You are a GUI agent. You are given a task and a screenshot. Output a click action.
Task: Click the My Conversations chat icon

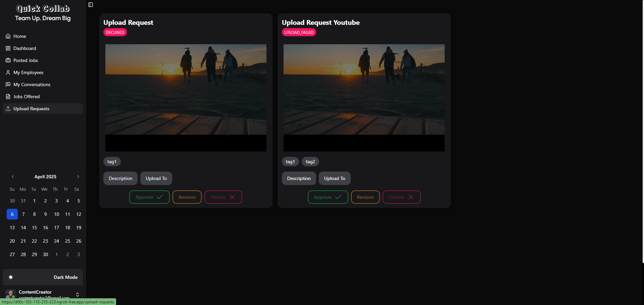point(8,84)
